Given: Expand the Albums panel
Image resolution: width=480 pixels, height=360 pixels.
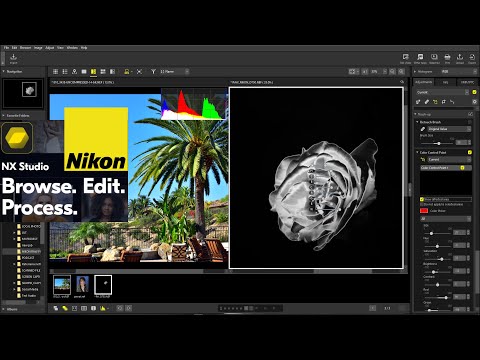Looking at the screenshot, I should click(x=4, y=309).
